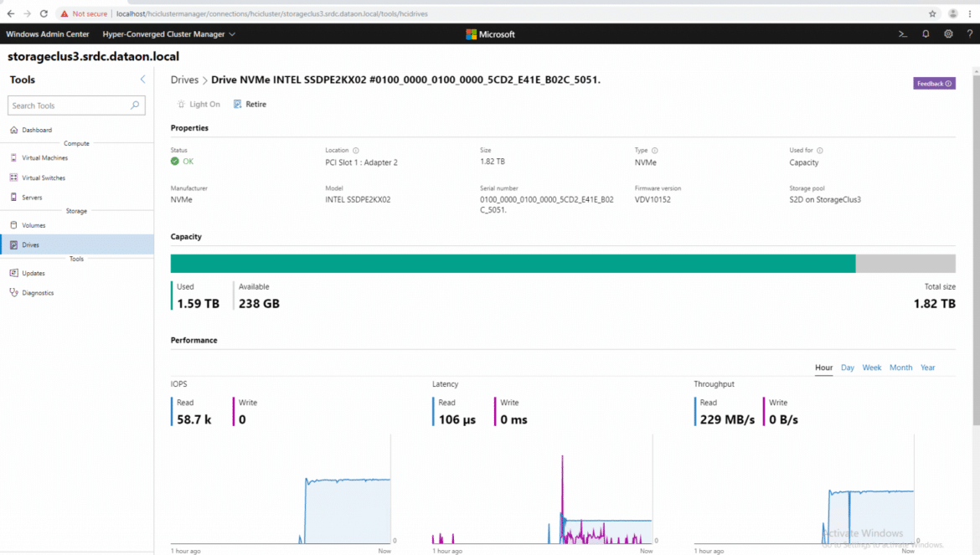Click the page vertical scrollbar
Viewport: 980px width, 555px height.
[x=976, y=249]
